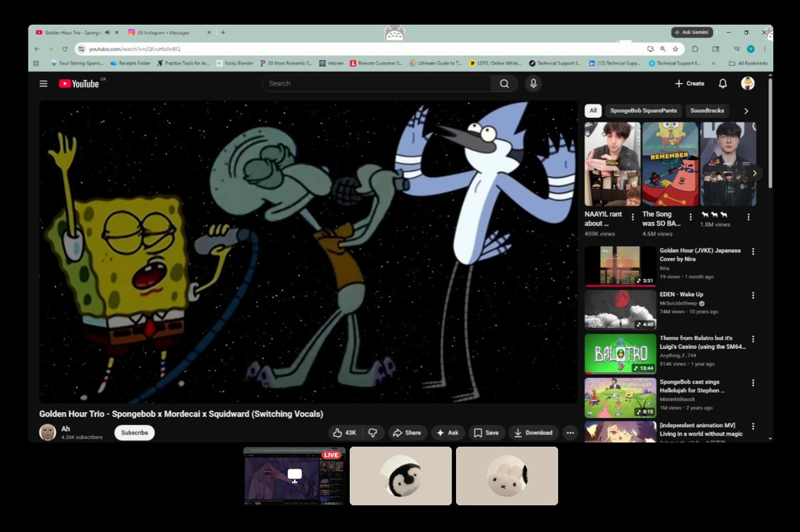The width and height of the screenshot is (800, 532).
Task: Subscribe to the Ah channel
Action: [x=135, y=433]
